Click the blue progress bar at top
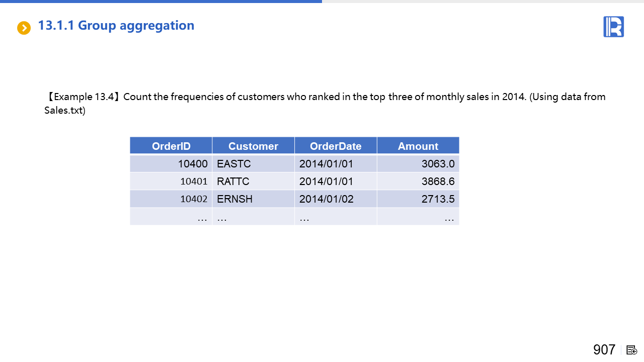This screenshot has height=362, width=644. (x=161, y=2)
